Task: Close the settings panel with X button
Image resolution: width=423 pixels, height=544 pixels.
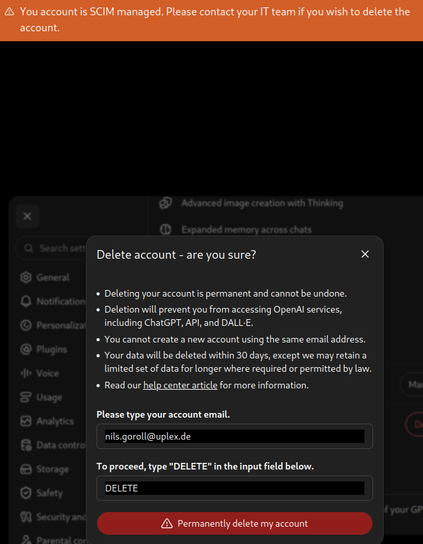Action: click(x=27, y=216)
